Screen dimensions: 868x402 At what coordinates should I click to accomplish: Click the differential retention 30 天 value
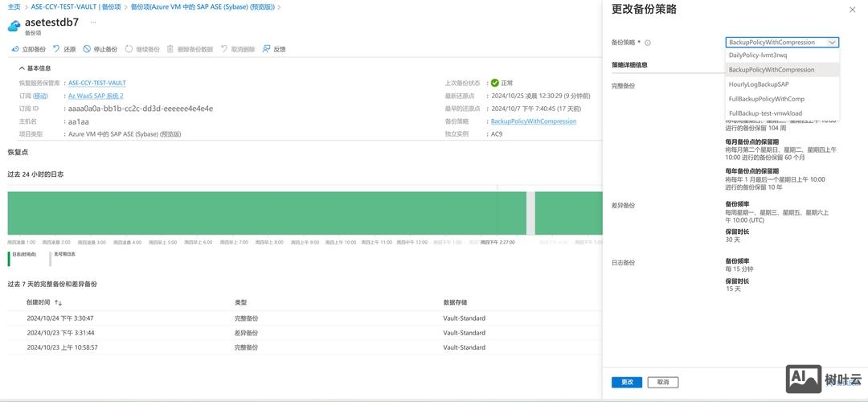pyautogui.click(x=732, y=240)
